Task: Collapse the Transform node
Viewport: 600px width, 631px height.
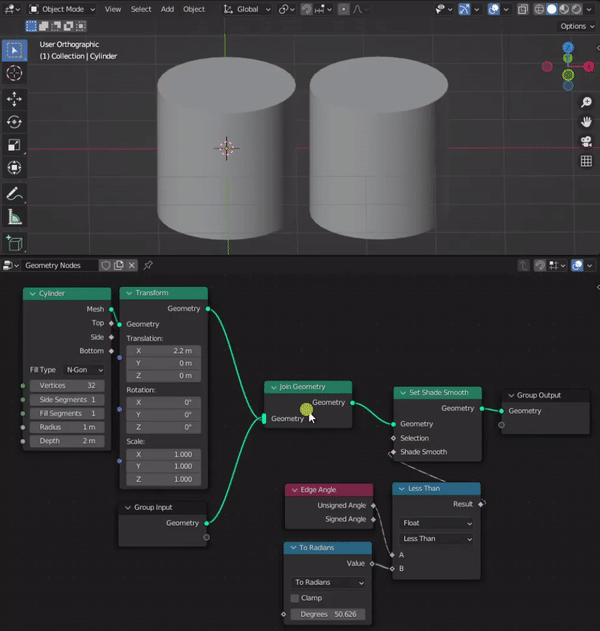Action: [x=129, y=293]
